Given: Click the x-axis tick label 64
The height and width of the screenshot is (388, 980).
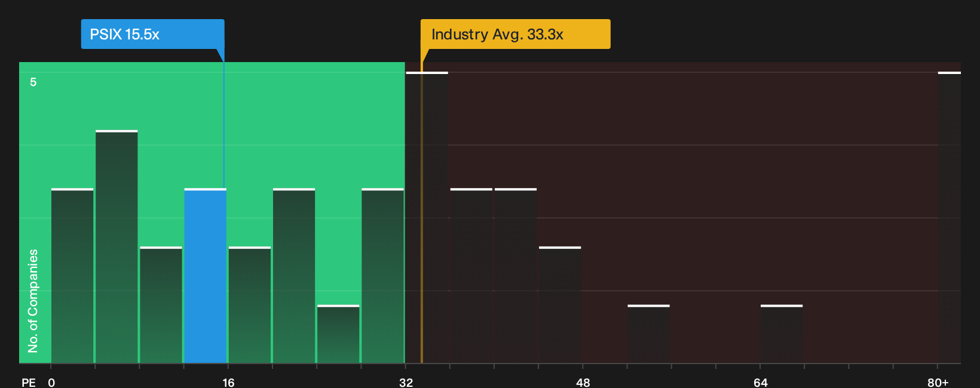Looking at the screenshot, I should point(760,383).
